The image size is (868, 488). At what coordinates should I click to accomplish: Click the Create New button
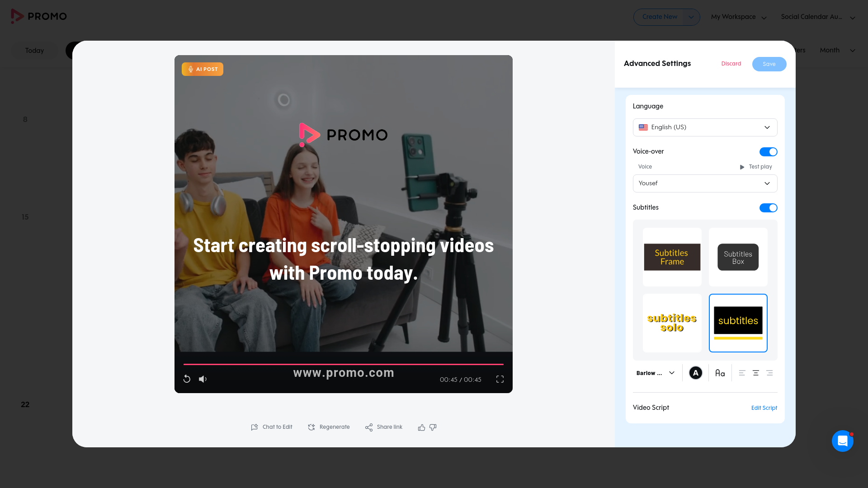pyautogui.click(x=660, y=17)
